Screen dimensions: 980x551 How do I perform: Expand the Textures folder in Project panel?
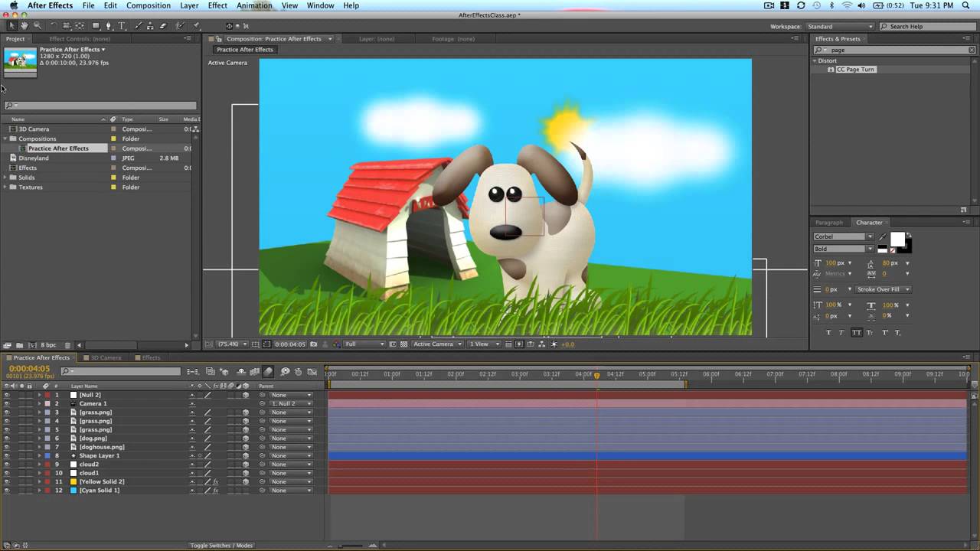tap(5, 187)
